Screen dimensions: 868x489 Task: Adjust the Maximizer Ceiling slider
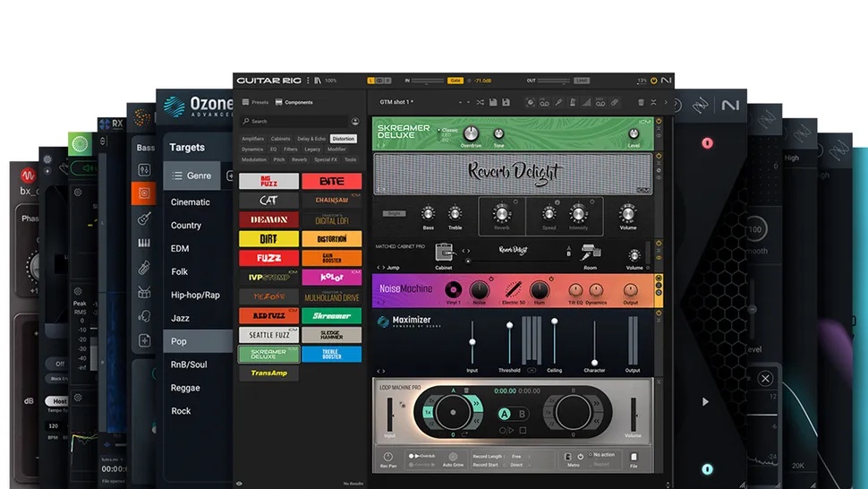tap(554, 342)
